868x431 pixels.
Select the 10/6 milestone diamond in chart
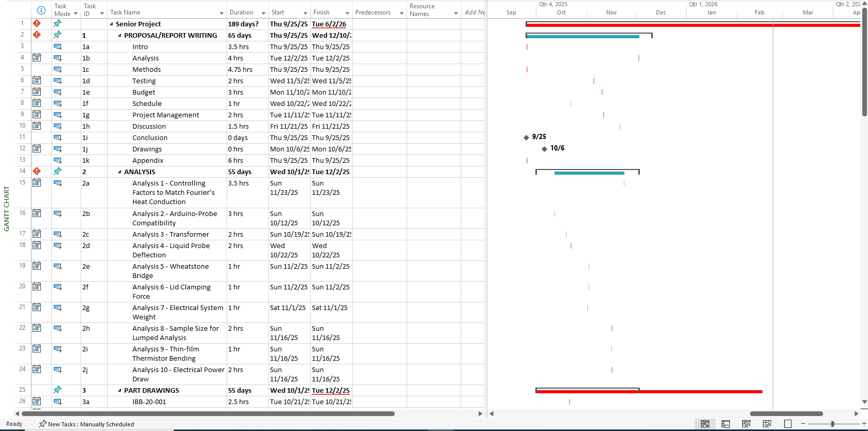[x=544, y=149]
